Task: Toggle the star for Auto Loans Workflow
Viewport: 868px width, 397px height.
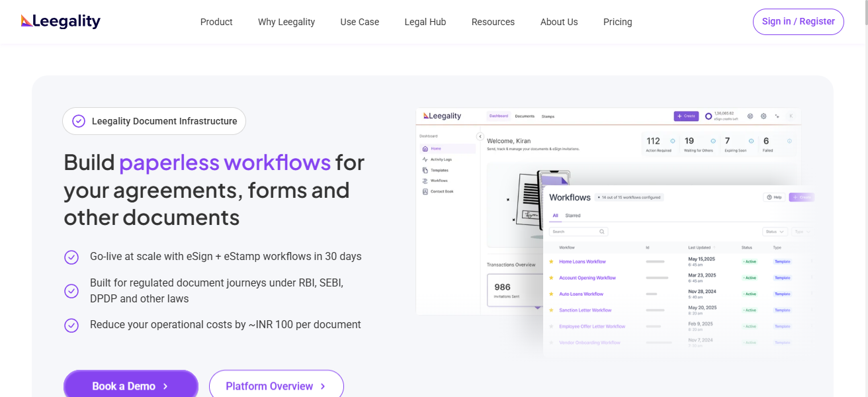Action: tap(551, 294)
